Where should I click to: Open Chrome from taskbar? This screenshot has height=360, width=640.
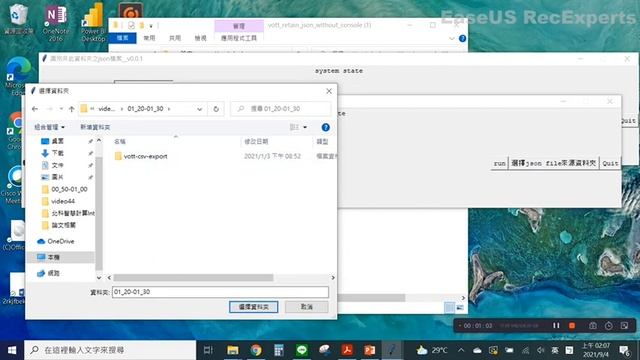coord(256,350)
